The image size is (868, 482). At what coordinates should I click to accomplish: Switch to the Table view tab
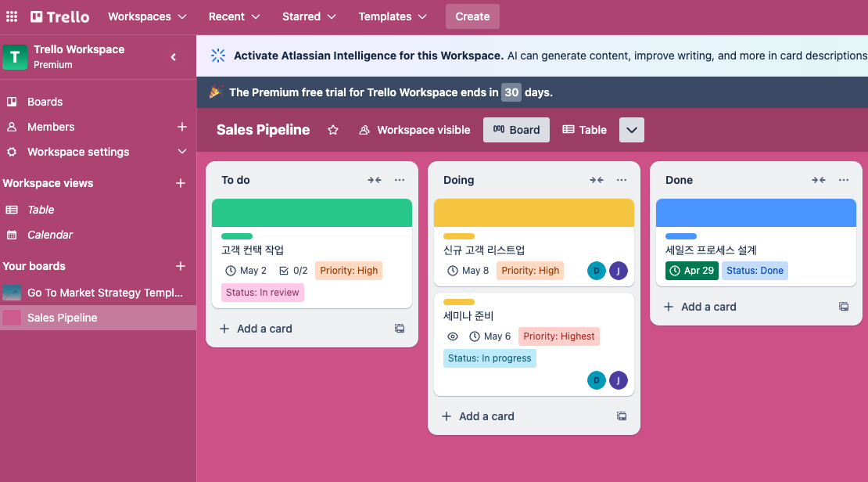tap(584, 130)
